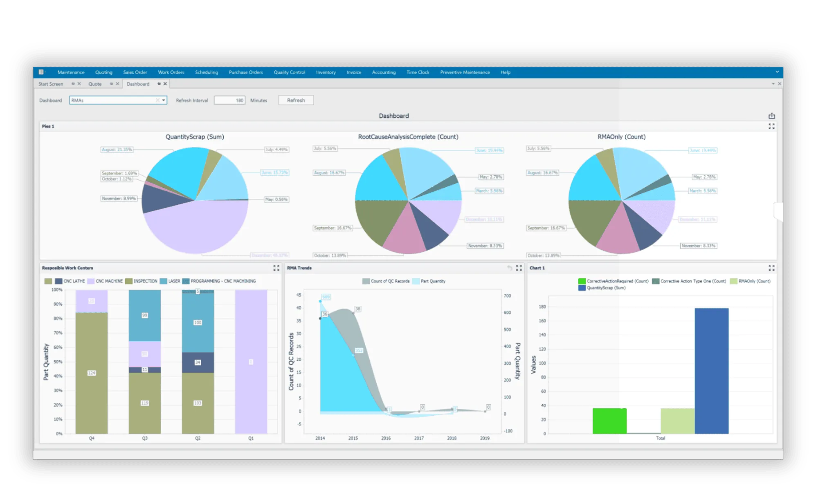
Task: Click the blue QuantityScrap bar in Chart 1
Action: 712,371
